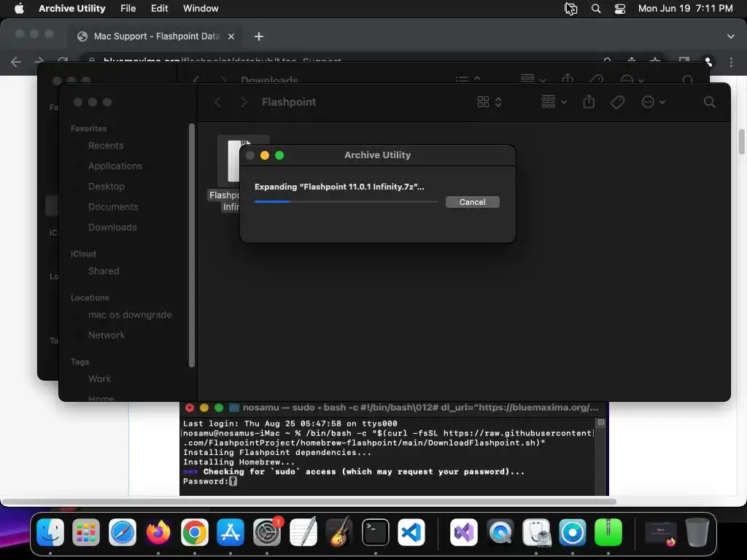Open Firefox from the Dock
The image size is (747, 560).
coord(158,532)
